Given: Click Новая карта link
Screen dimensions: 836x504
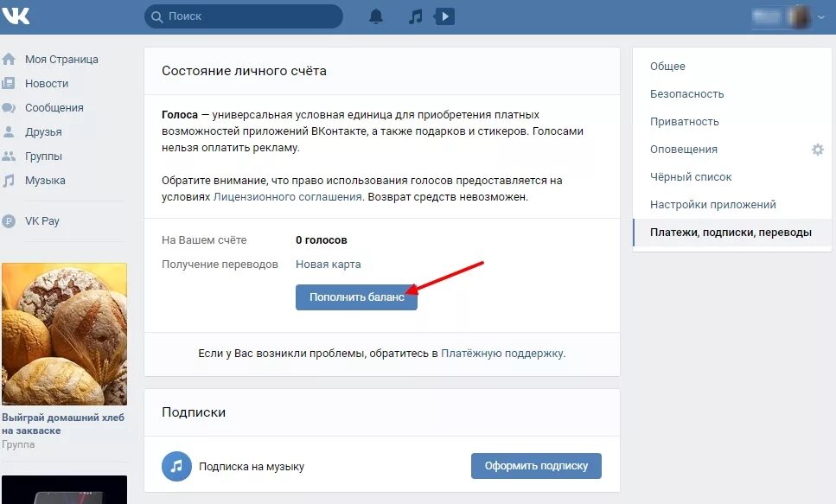Looking at the screenshot, I should click(x=328, y=264).
